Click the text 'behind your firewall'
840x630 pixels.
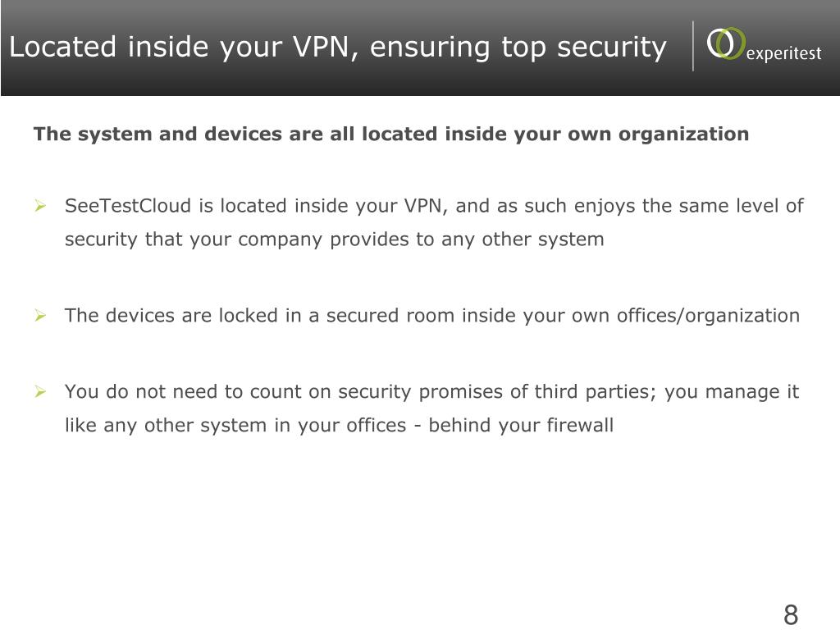point(521,426)
